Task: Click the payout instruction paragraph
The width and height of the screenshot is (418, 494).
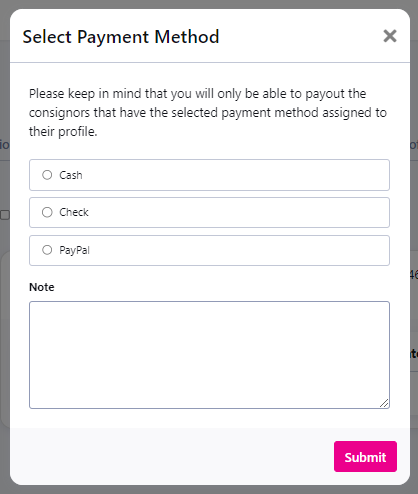Action: click(208, 113)
